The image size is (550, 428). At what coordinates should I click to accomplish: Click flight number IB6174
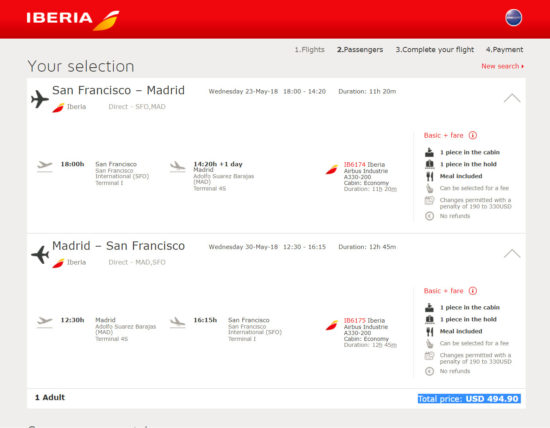click(355, 165)
